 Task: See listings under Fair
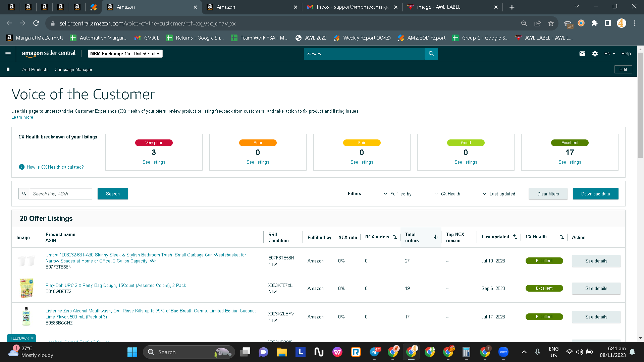coord(362,162)
